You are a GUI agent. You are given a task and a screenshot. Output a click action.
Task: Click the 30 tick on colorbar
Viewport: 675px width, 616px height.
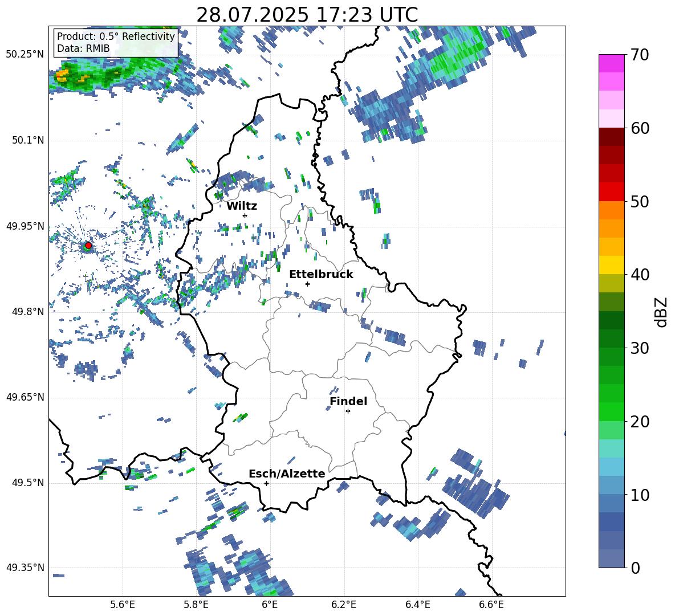point(640,348)
